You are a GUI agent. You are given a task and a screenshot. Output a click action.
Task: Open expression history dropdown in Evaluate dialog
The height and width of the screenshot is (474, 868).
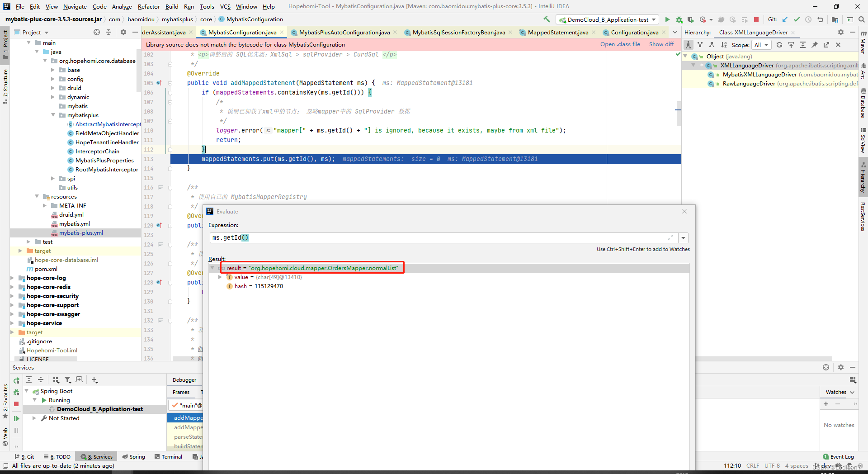click(x=684, y=238)
